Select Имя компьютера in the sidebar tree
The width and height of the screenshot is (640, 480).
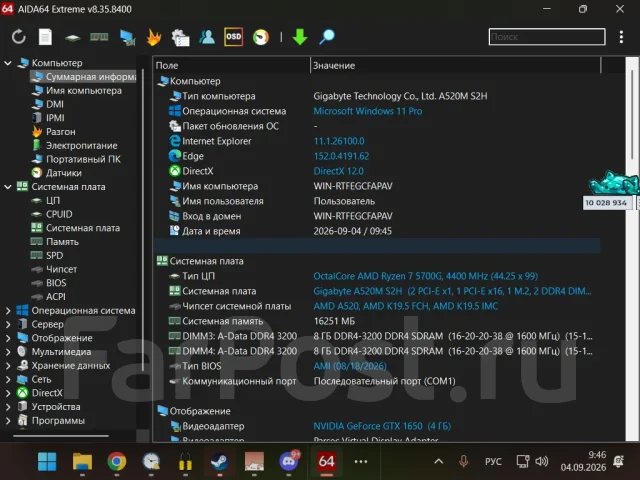83,91
